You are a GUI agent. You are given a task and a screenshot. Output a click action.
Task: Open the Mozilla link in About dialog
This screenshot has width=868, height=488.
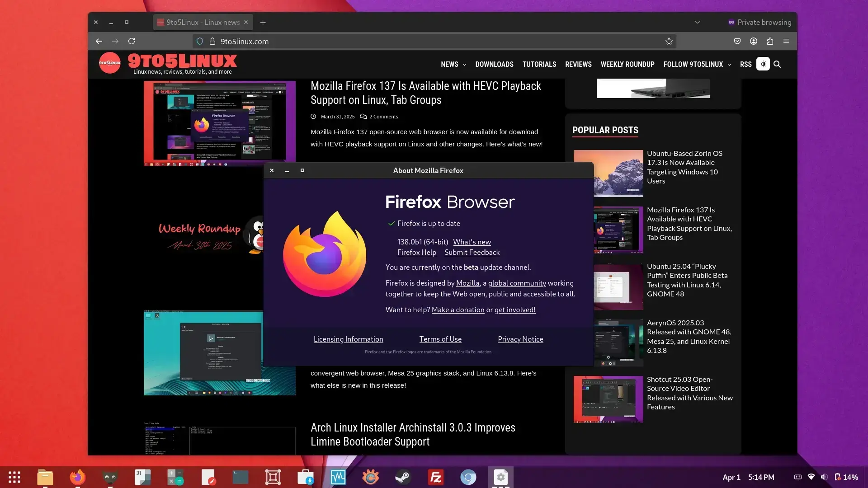tap(467, 283)
